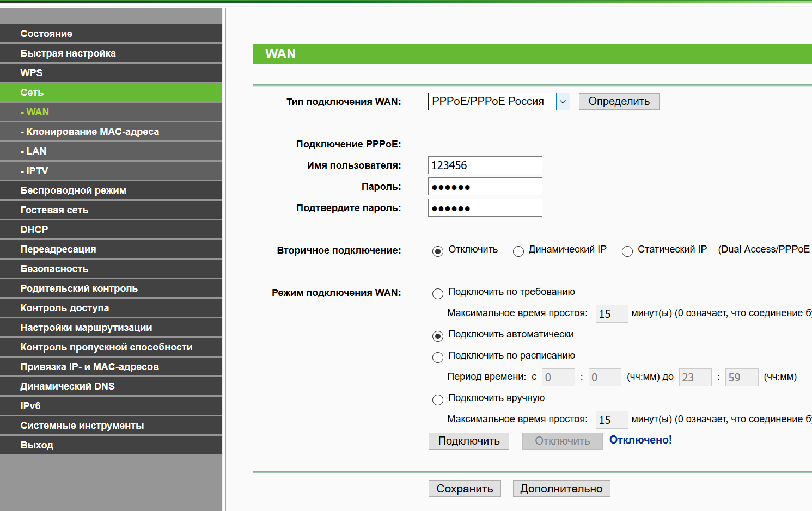This screenshot has width=812, height=511.
Task: Open Гостевая сеть section
Action: [x=111, y=210]
